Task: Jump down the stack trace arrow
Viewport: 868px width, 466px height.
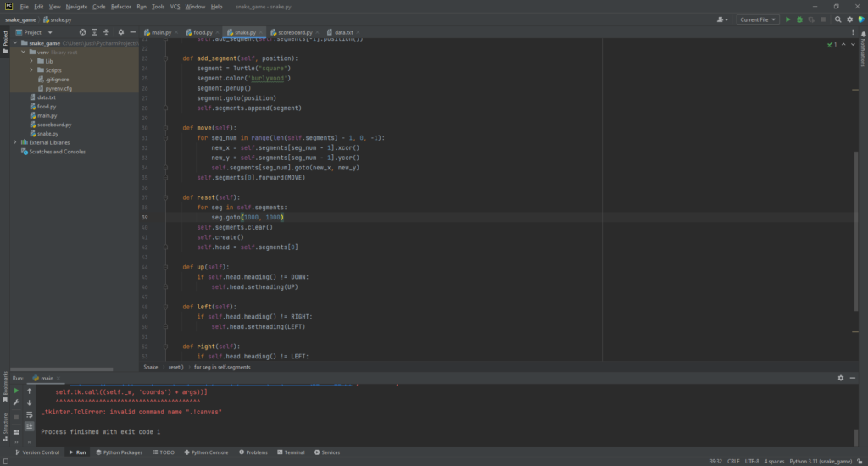Action: pyautogui.click(x=30, y=402)
